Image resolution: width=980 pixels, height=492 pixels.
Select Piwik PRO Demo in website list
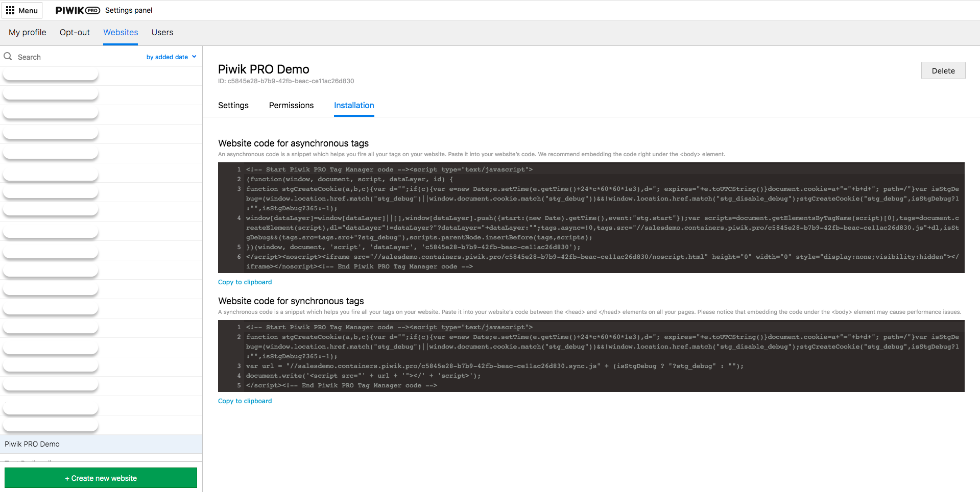point(101,444)
